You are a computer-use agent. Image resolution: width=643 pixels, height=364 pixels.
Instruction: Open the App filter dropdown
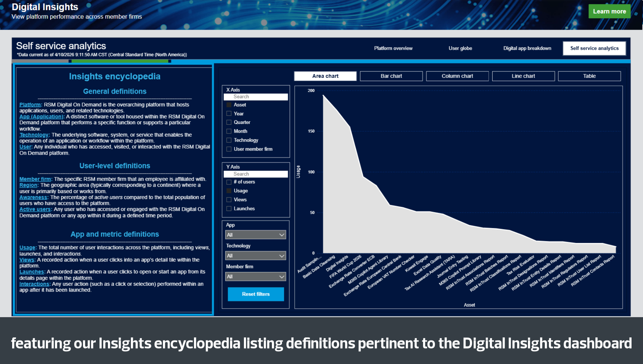(255, 235)
